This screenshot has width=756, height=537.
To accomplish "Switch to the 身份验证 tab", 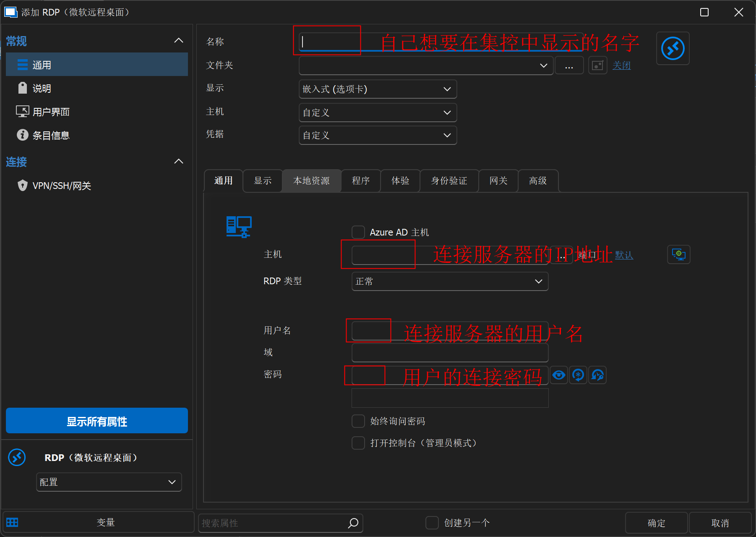I will (449, 181).
